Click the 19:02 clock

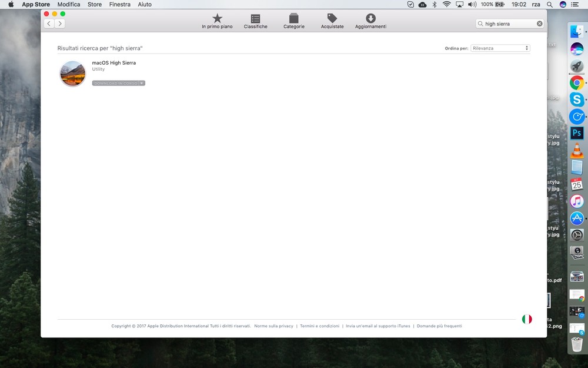pyautogui.click(x=519, y=5)
